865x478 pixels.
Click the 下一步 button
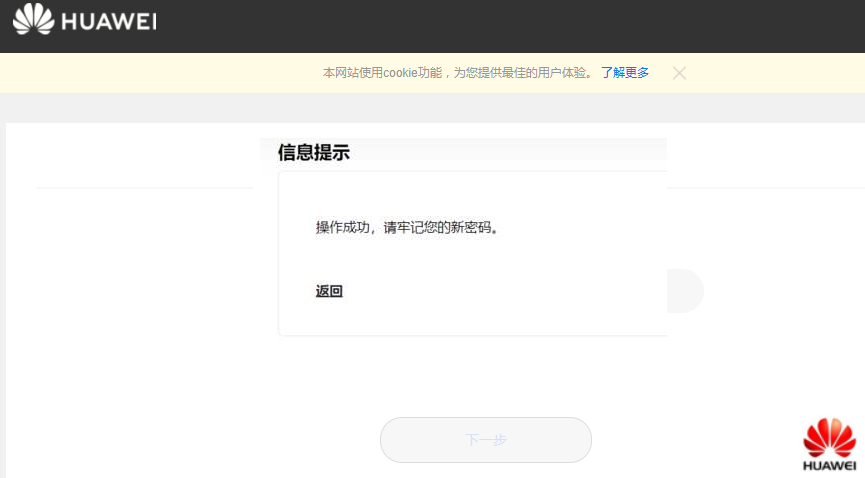tap(485, 440)
